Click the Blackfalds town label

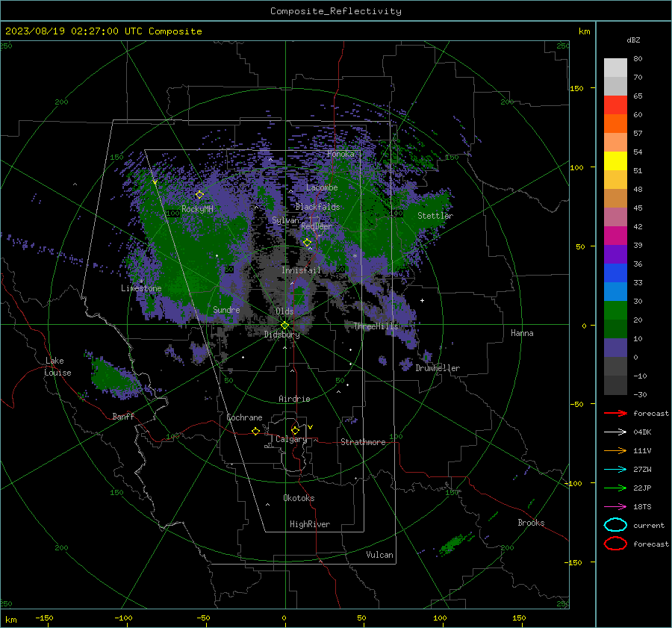[x=317, y=207]
